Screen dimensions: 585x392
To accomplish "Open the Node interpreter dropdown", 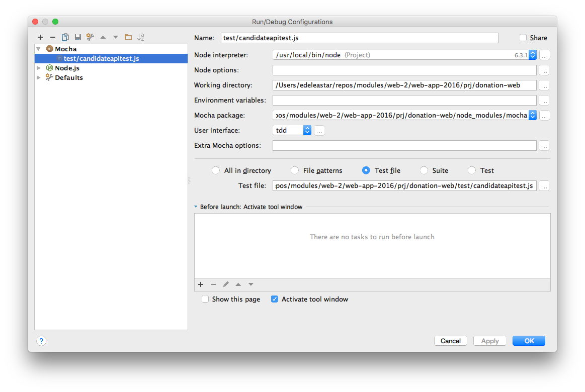I will [x=532, y=55].
